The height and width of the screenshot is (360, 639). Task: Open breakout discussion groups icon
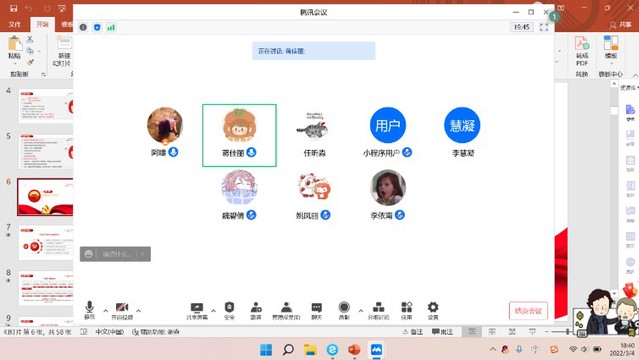(379, 307)
